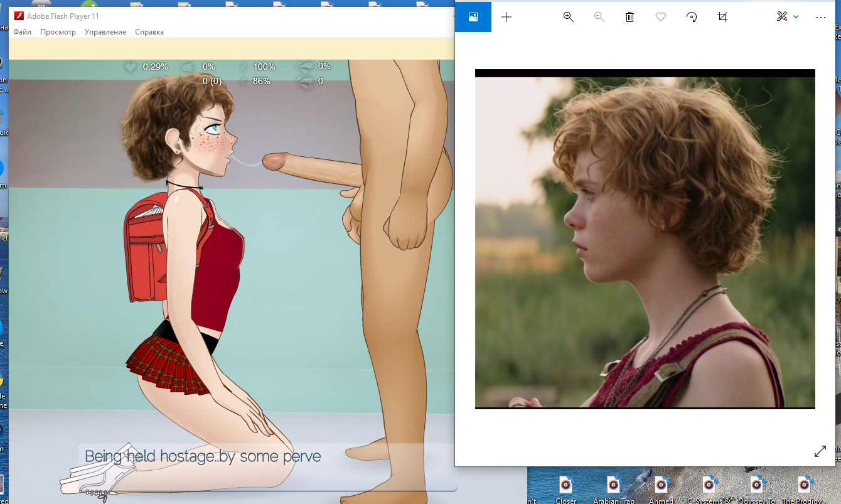Select the Closer desktop shortcut
Image resolution: width=841 pixels, height=504 pixels.
click(565, 486)
